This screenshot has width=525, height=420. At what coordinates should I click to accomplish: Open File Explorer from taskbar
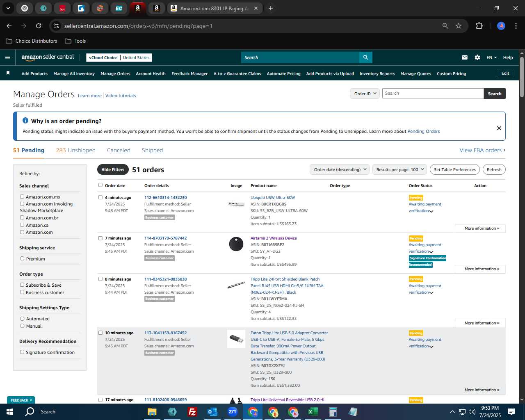[152, 412]
